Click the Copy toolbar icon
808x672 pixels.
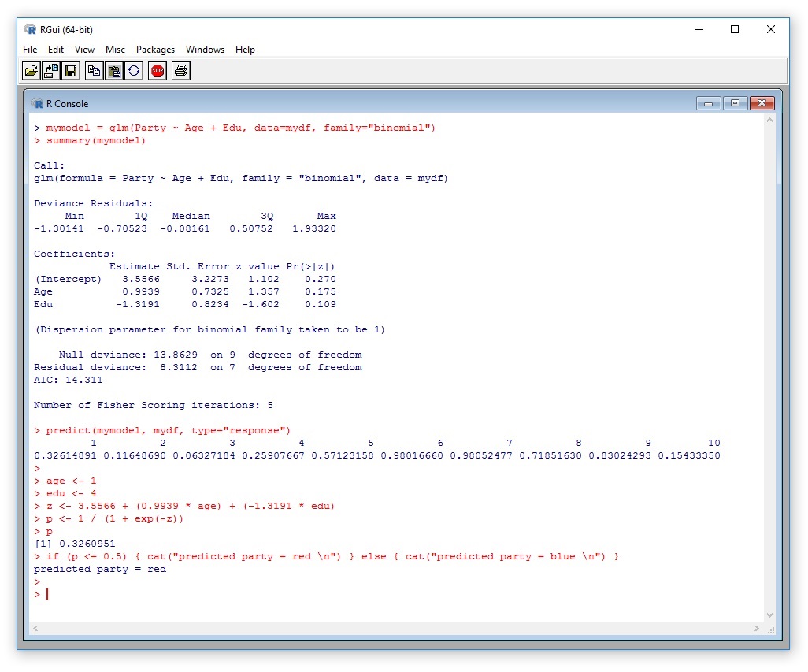(94, 72)
